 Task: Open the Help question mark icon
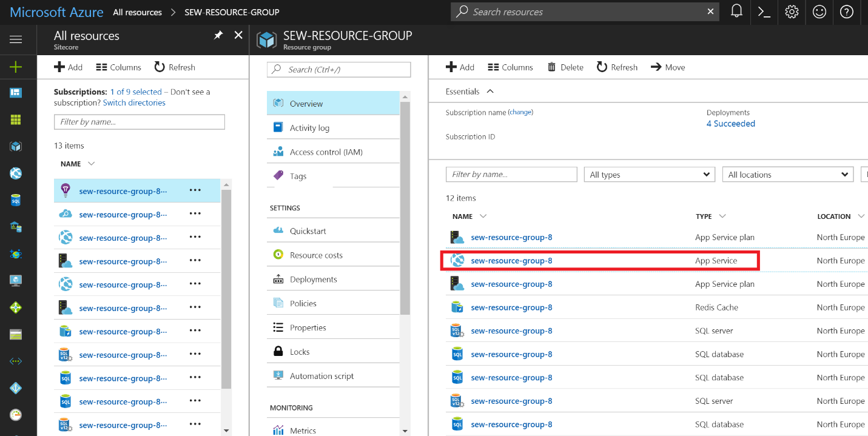846,12
